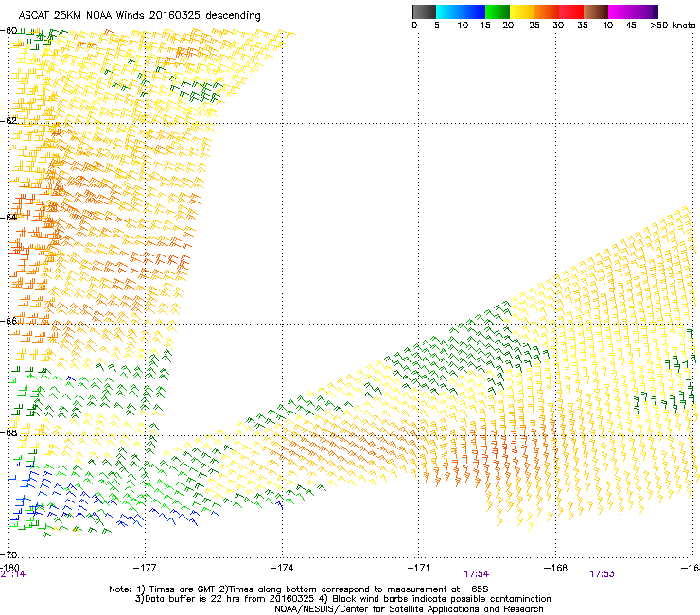Click the note 'Black wind barbs indicate possible contamination'

tap(442, 599)
